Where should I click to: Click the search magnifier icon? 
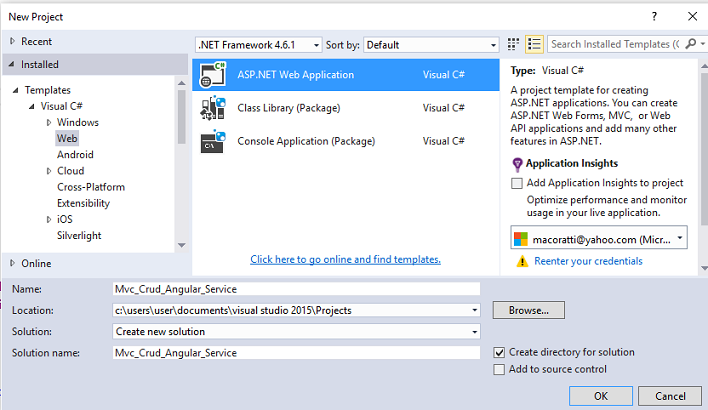691,44
